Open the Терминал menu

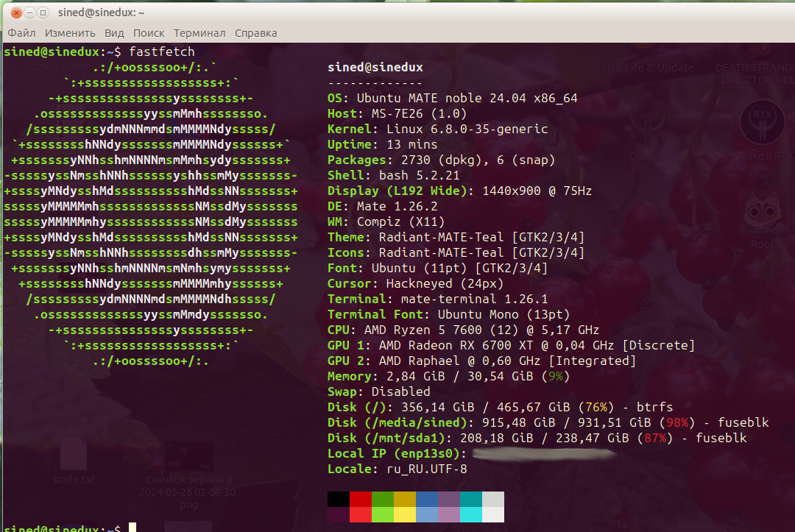(x=199, y=33)
